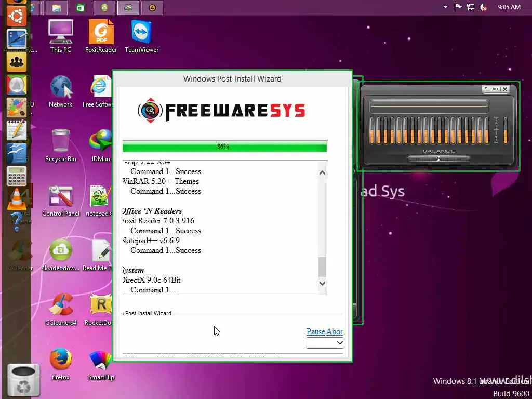Select the Control Panel desktop icon
Image resolution: width=532 pixels, height=399 pixels.
tap(61, 201)
